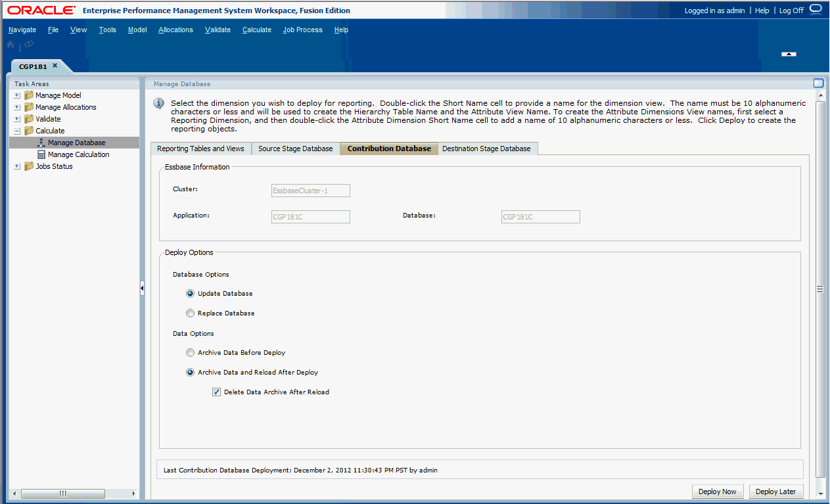
Task: Click the Manage Database hierarchy icon
Action: click(41, 143)
